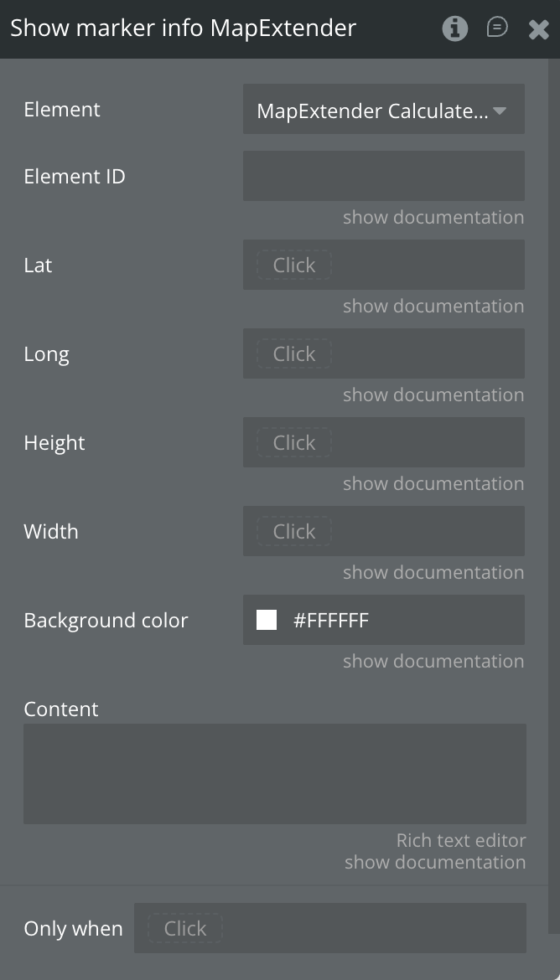Click inside the Content text area
This screenshot has width=560, height=980.
[x=274, y=774]
